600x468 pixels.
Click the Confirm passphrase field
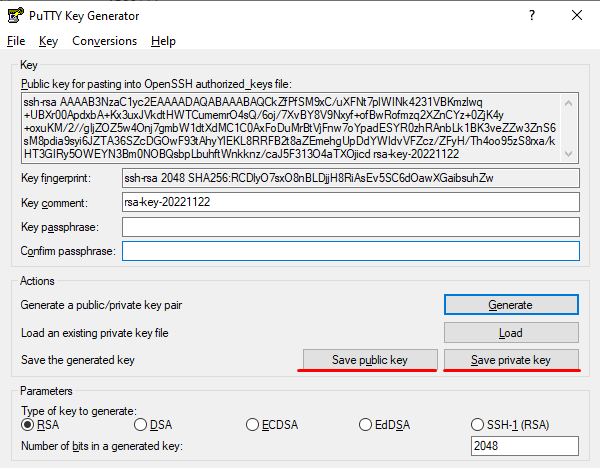click(350, 251)
